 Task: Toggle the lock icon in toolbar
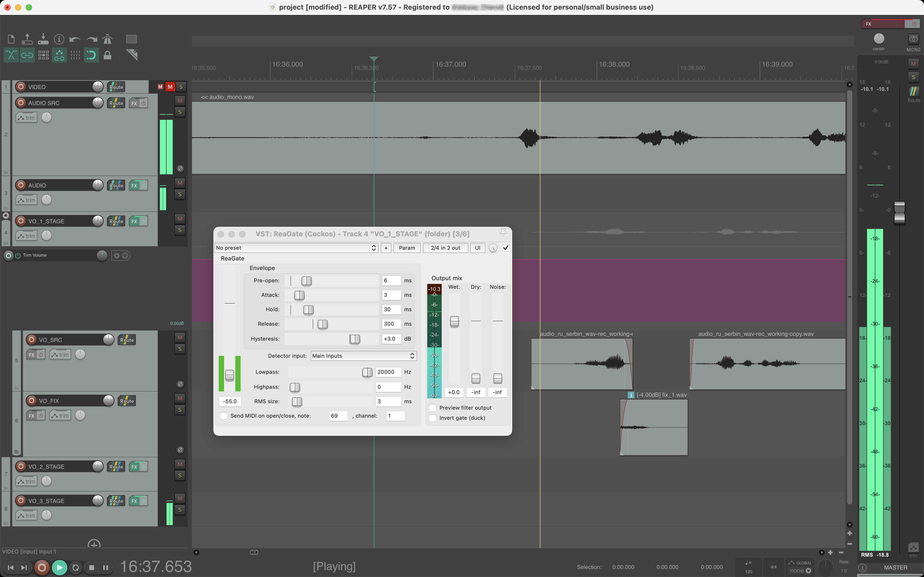(107, 55)
